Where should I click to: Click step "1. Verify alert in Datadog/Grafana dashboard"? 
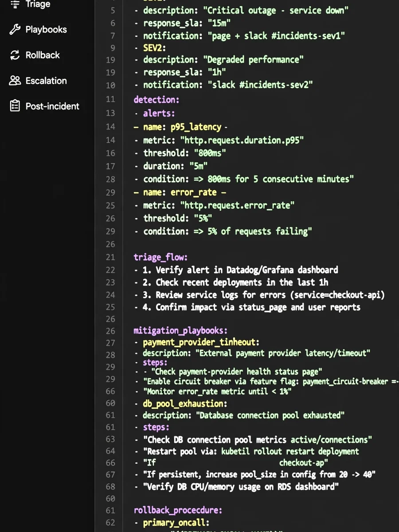pyautogui.click(x=236, y=270)
